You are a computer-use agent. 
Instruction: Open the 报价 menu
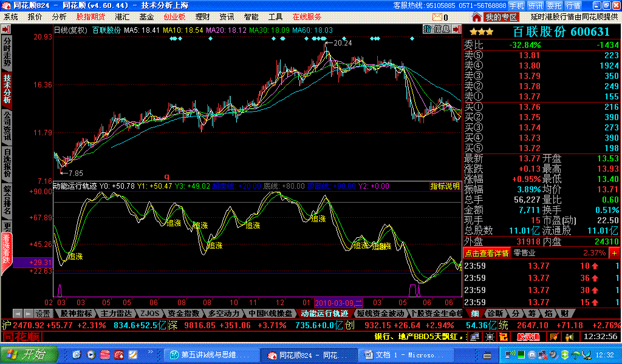pos(35,17)
